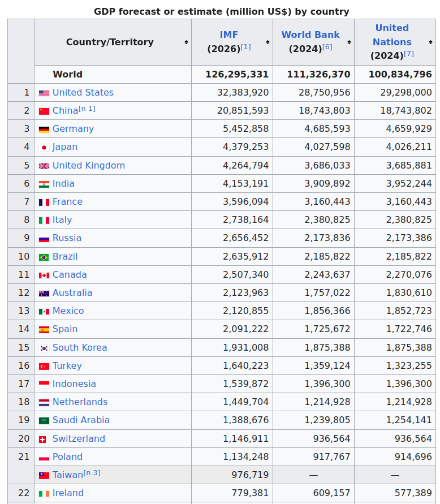Select Ireland UN value 577,389
Image resolution: width=440 pixels, height=504 pixels.
click(x=413, y=493)
